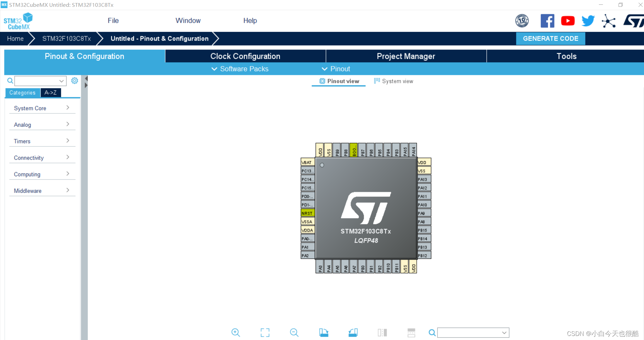The height and width of the screenshot is (340, 644).
Task: Rotate the chip counterclockwise
Action: (353, 333)
